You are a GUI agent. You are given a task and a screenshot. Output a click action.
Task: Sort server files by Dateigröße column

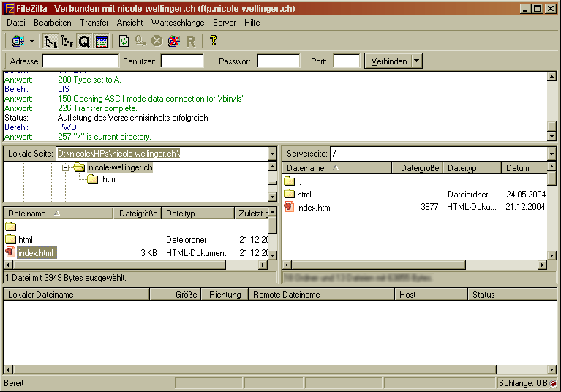pos(420,168)
